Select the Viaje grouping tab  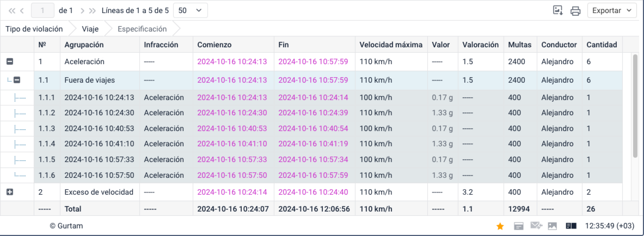coord(90,29)
